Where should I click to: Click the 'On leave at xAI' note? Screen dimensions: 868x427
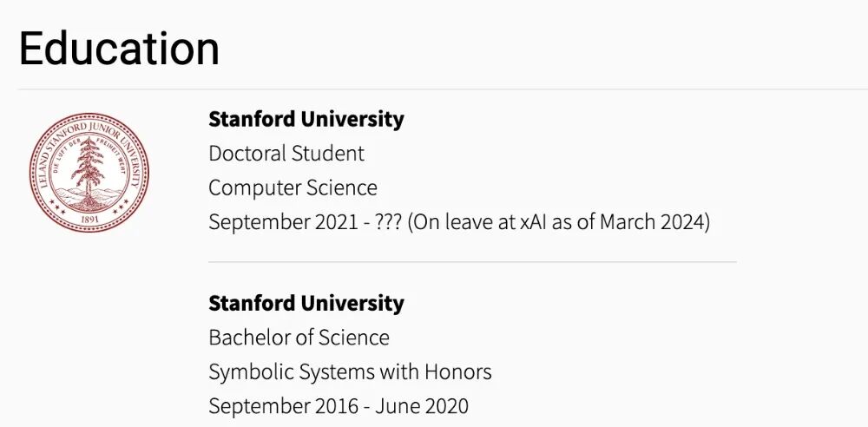click(x=559, y=222)
